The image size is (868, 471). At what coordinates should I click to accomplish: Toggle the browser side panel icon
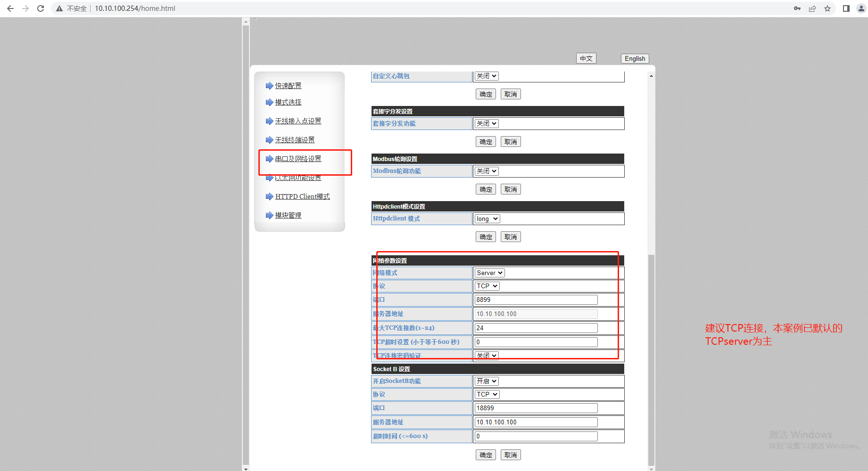pos(846,8)
